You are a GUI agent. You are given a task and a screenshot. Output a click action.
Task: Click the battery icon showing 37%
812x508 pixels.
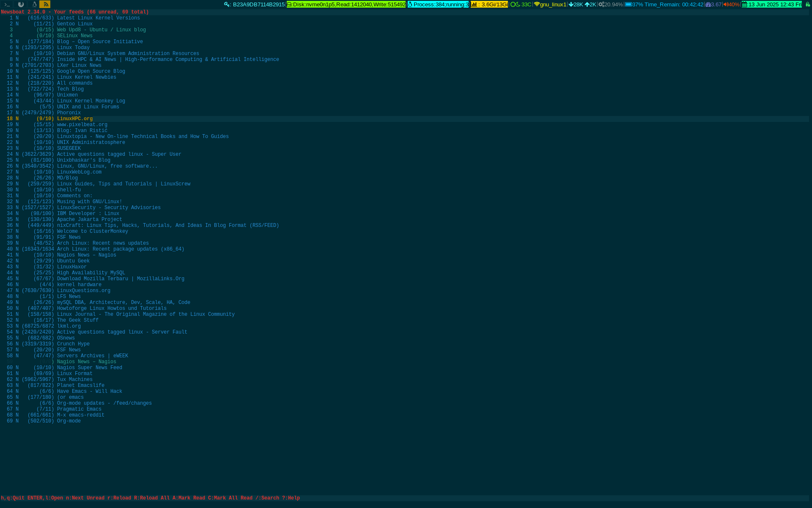(628, 5)
